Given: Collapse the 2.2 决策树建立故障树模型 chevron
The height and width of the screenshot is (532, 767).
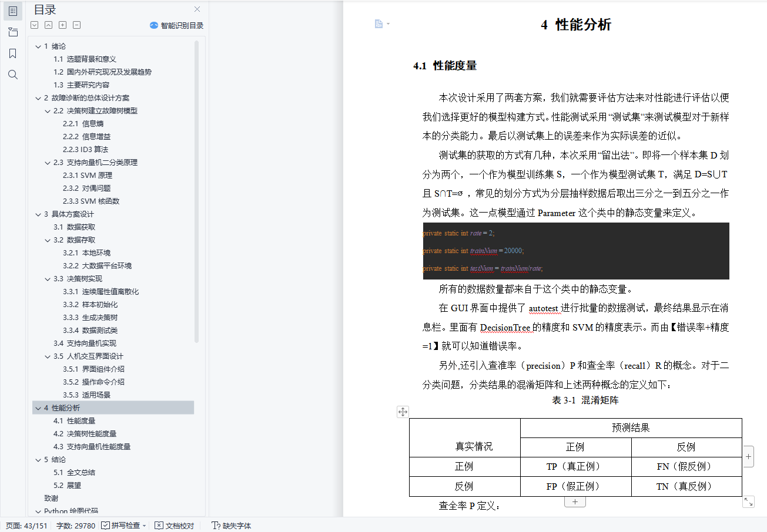Looking at the screenshot, I should tap(48, 111).
